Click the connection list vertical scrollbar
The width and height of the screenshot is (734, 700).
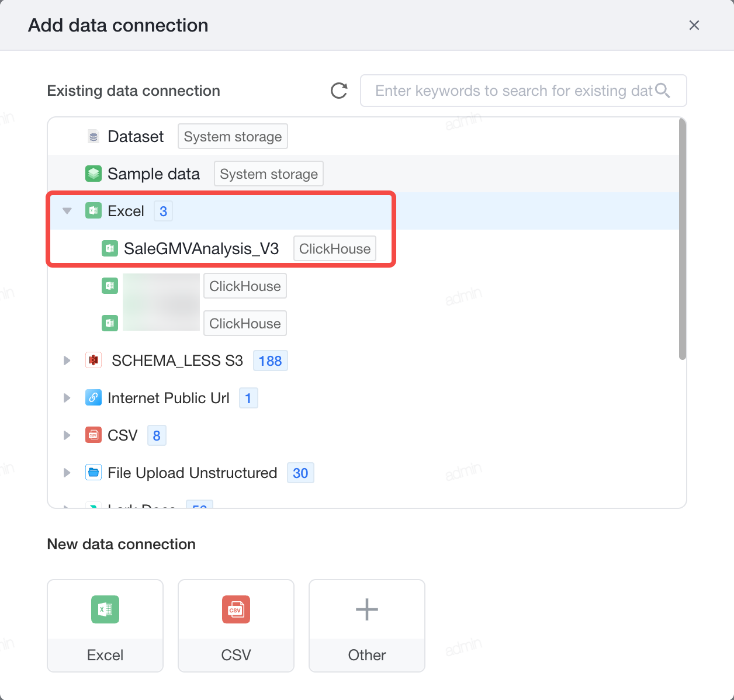pos(682,240)
